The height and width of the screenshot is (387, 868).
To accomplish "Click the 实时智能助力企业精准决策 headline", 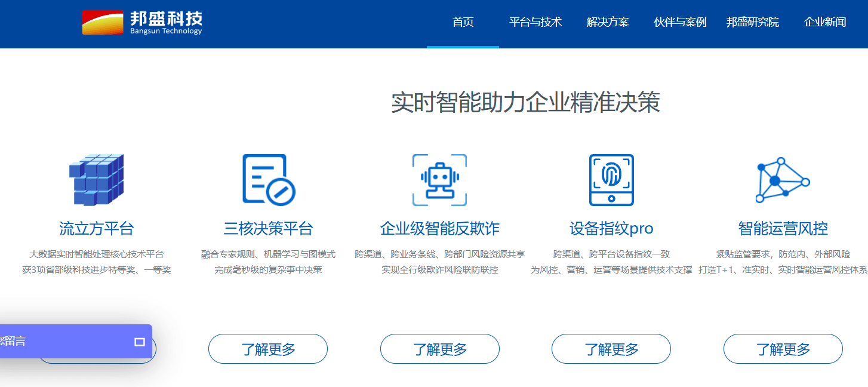I will click(525, 103).
